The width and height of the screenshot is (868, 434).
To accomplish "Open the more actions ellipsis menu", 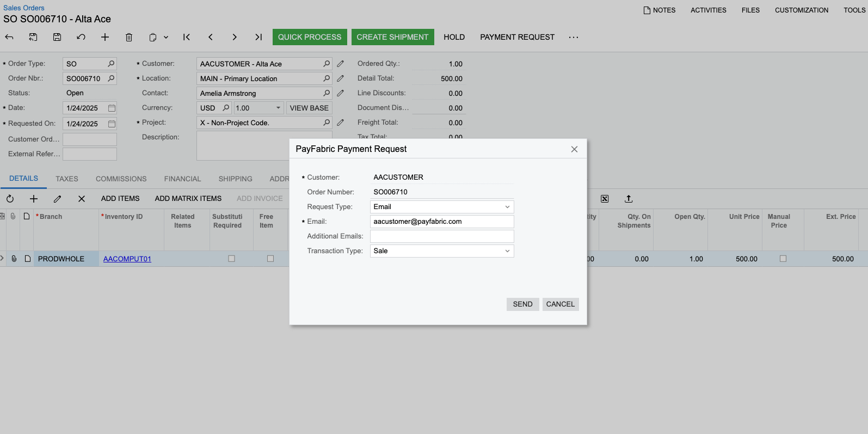I will (574, 37).
